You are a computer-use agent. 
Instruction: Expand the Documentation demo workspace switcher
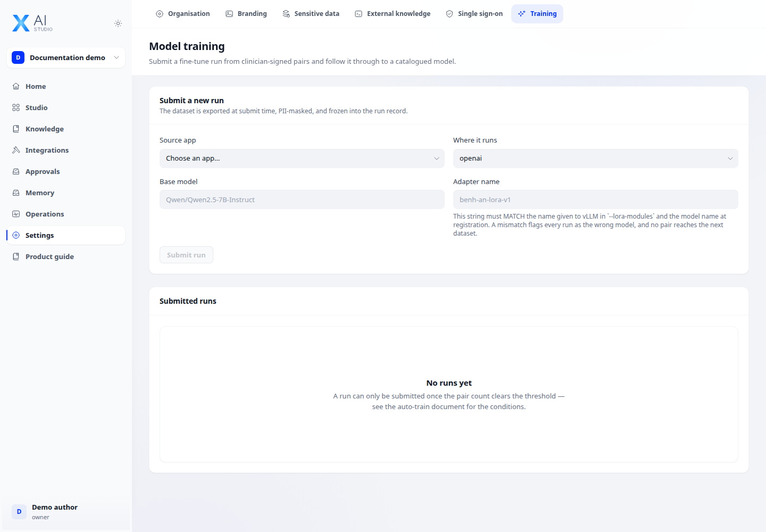point(66,57)
